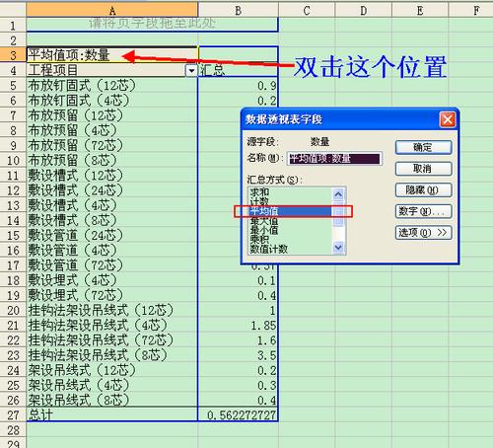
Task: Select column E header
Action: click(x=420, y=10)
